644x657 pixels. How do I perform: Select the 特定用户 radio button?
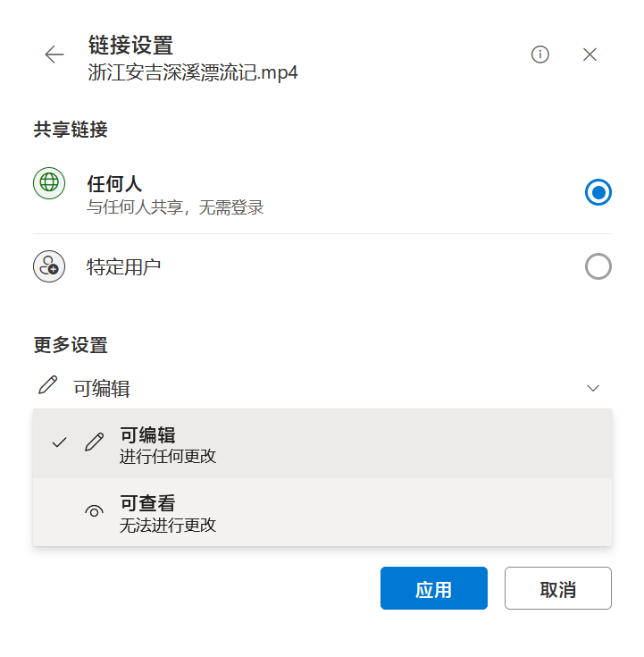598,266
